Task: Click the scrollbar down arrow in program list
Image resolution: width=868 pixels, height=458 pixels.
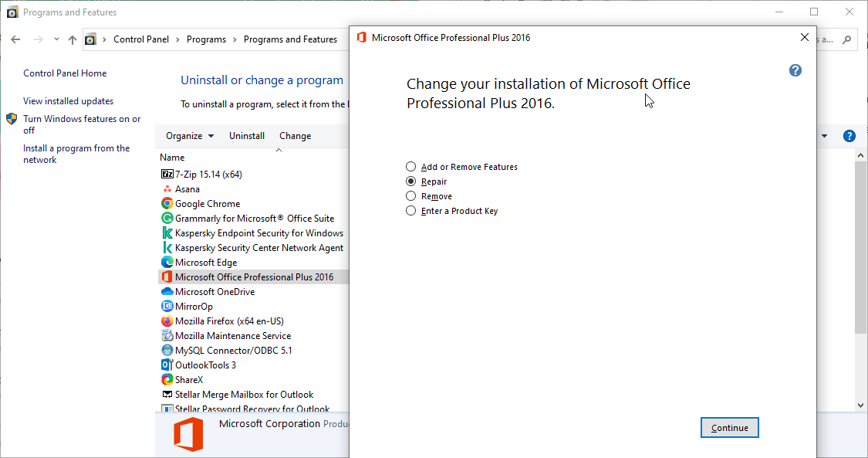Action: point(860,405)
